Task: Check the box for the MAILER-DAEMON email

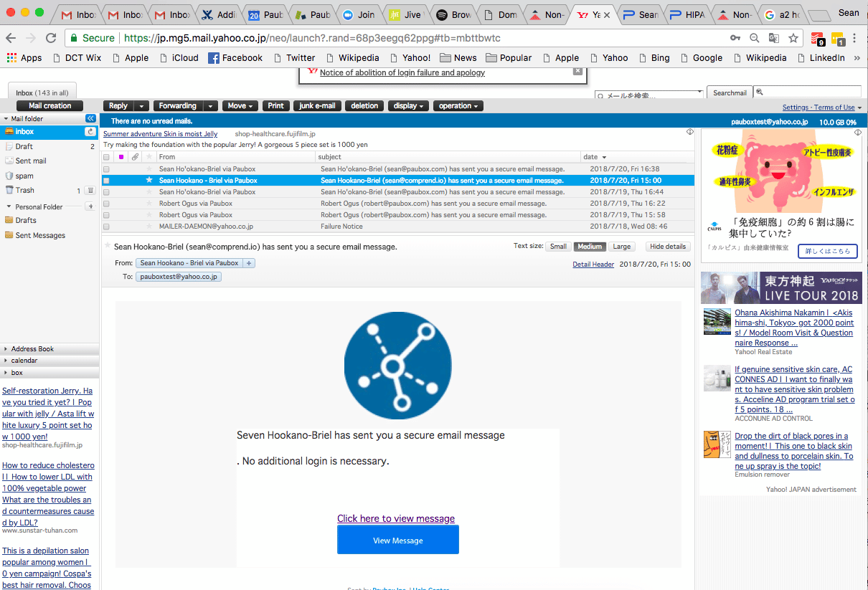Action: [x=107, y=227]
